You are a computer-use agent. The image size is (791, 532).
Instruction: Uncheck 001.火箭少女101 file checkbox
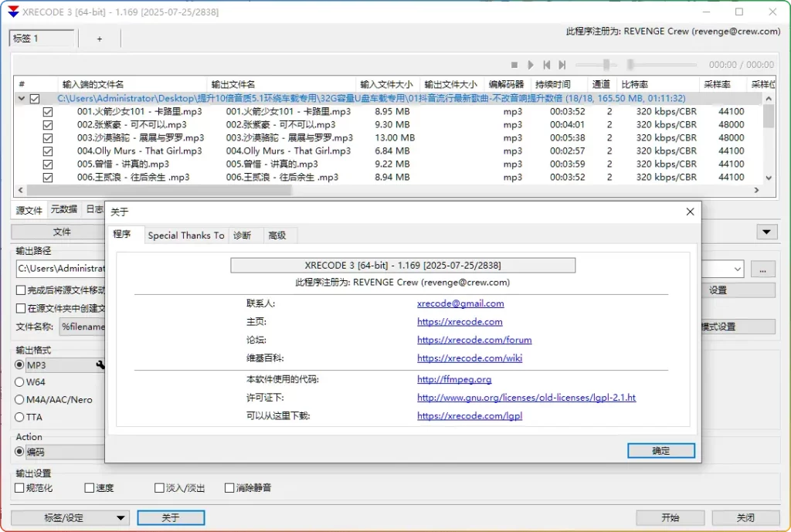(x=47, y=111)
